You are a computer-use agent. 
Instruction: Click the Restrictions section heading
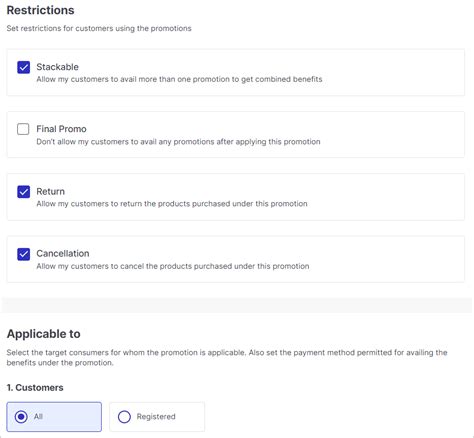[x=40, y=10]
